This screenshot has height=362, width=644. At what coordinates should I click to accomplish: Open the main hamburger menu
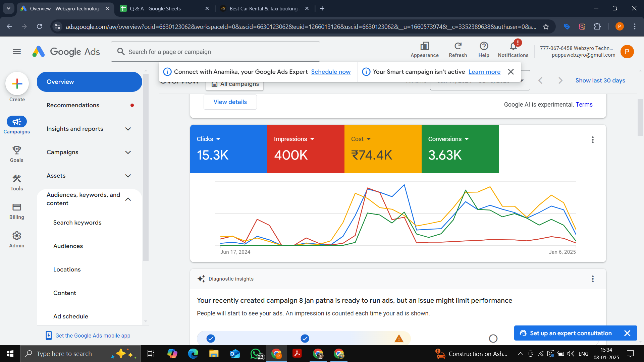17,52
